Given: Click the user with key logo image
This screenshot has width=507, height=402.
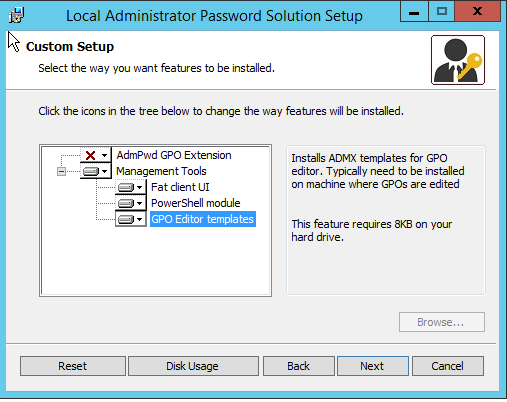Looking at the screenshot, I should click(x=458, y=60).
